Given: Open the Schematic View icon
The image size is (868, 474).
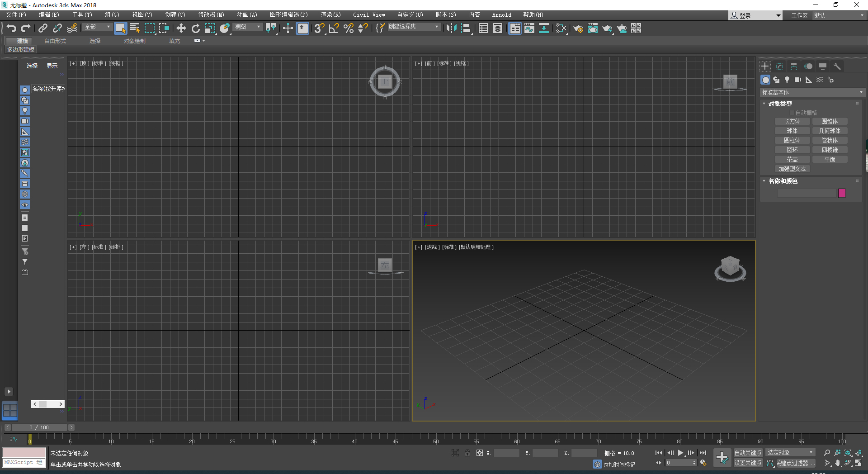Looking at the screenshot, I should pyautogui.click(x=544, y=28).
